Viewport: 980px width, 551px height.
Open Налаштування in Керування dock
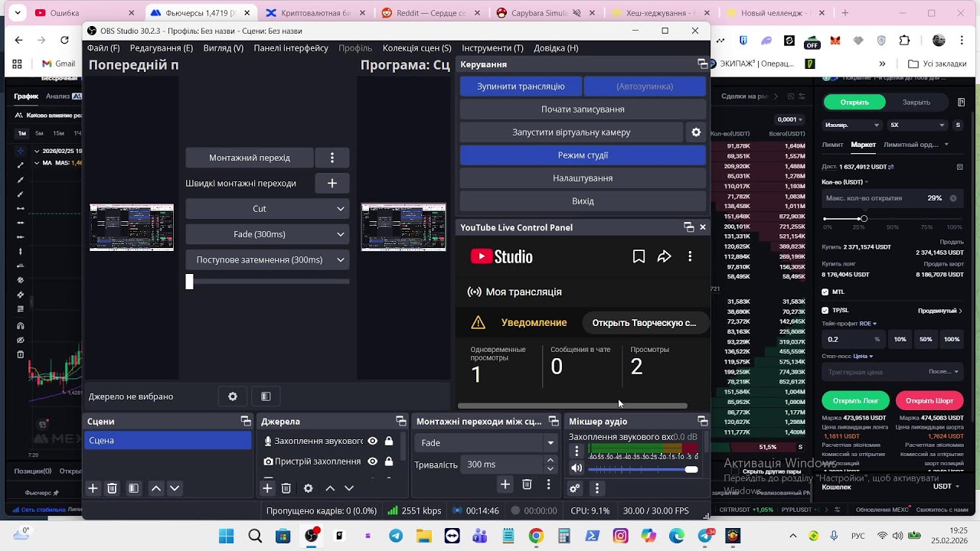pyautogui.click(x=583, y=178)
